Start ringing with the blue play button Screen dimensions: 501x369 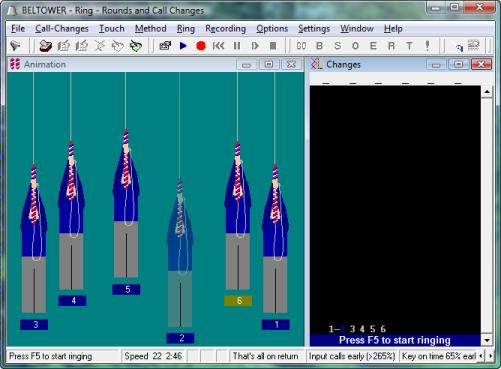tap(183, 46)
